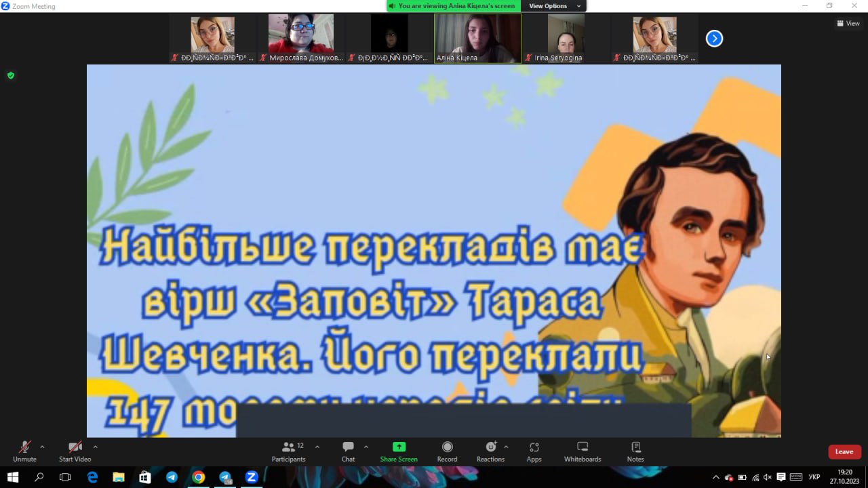Open the Chat panel

[348, 451]
